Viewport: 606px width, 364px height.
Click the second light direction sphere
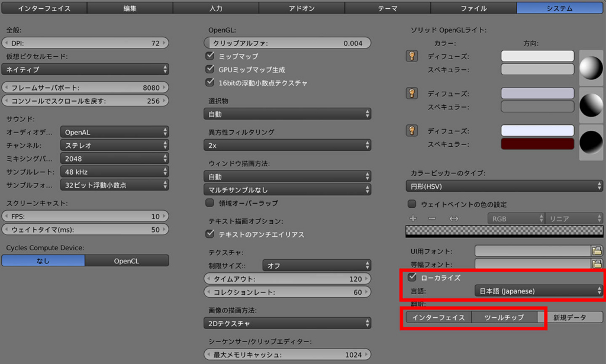(591, 105)
